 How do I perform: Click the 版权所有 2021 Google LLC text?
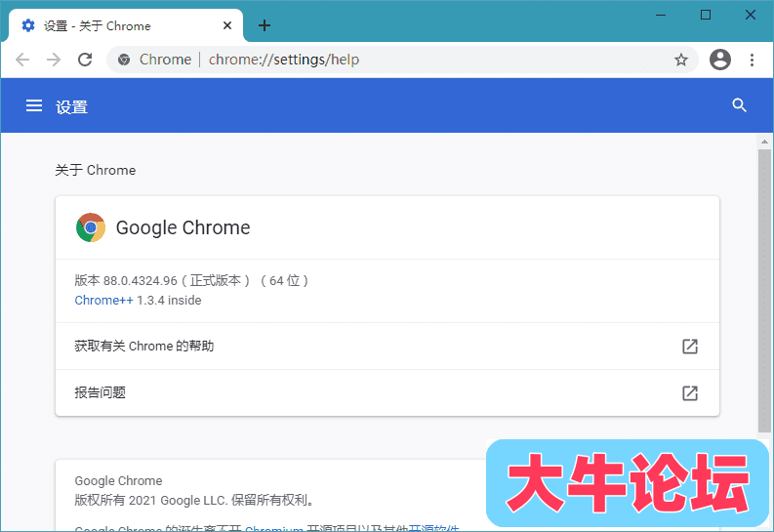click(x=194, y=501)
